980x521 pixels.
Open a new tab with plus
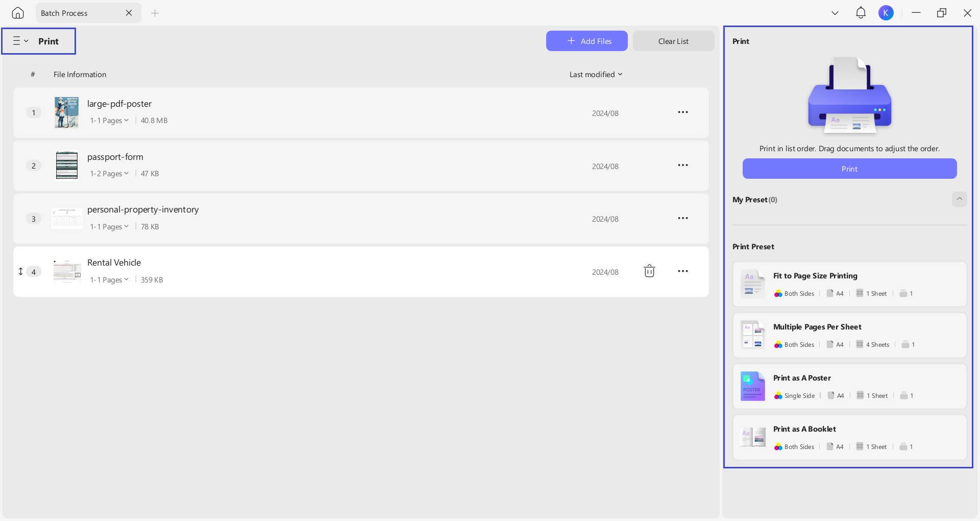coord(155,13)
